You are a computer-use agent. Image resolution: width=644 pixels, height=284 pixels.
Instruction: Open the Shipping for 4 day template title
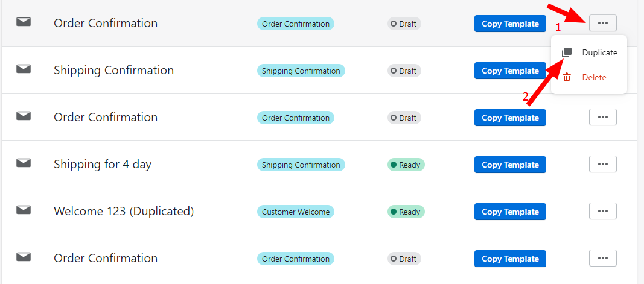pos(103,164)
